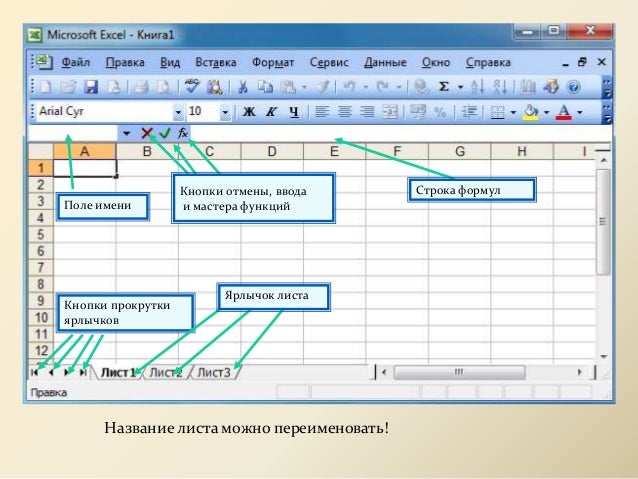The image size is (638, 479).
Task: Run the ABC spelling check
Action: tap(192, 87)
